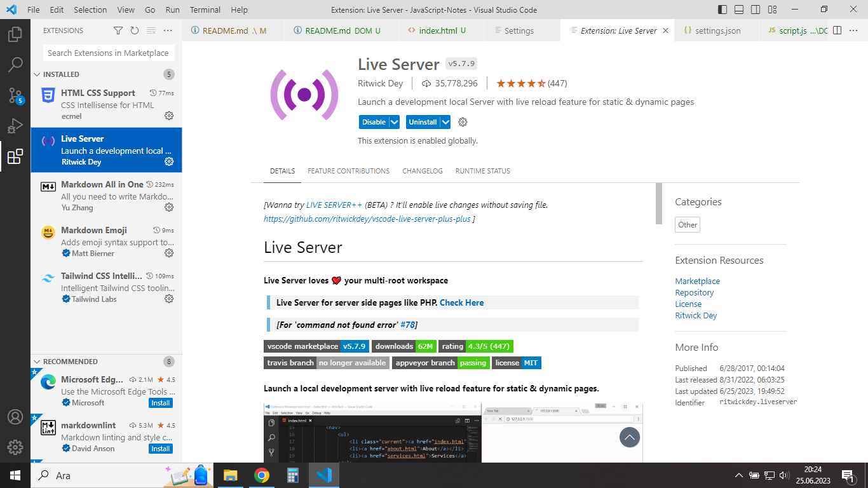Click the filter extensions funnel icon

118,30
